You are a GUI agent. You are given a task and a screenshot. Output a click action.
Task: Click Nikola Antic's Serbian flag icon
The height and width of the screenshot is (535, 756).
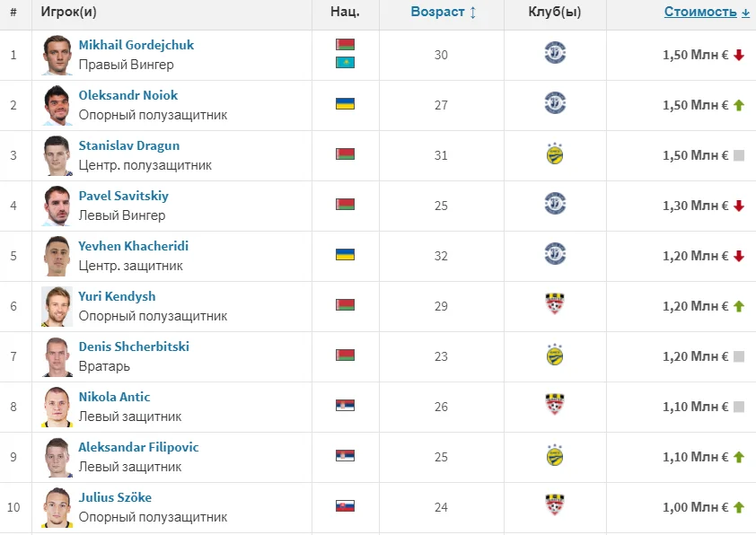(345, 406)
